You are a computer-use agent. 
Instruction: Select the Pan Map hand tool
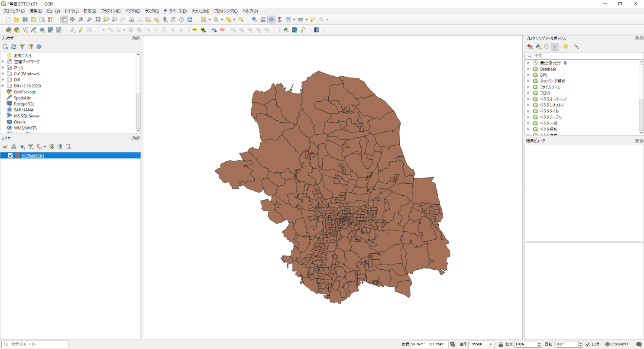click(x=64, y=19)
